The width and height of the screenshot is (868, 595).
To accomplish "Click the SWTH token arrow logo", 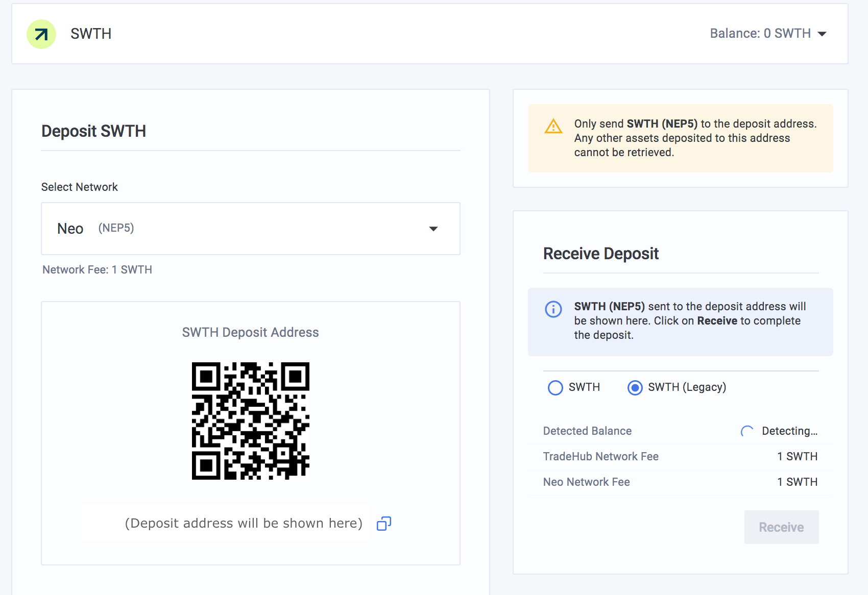I will pos(41,34).
